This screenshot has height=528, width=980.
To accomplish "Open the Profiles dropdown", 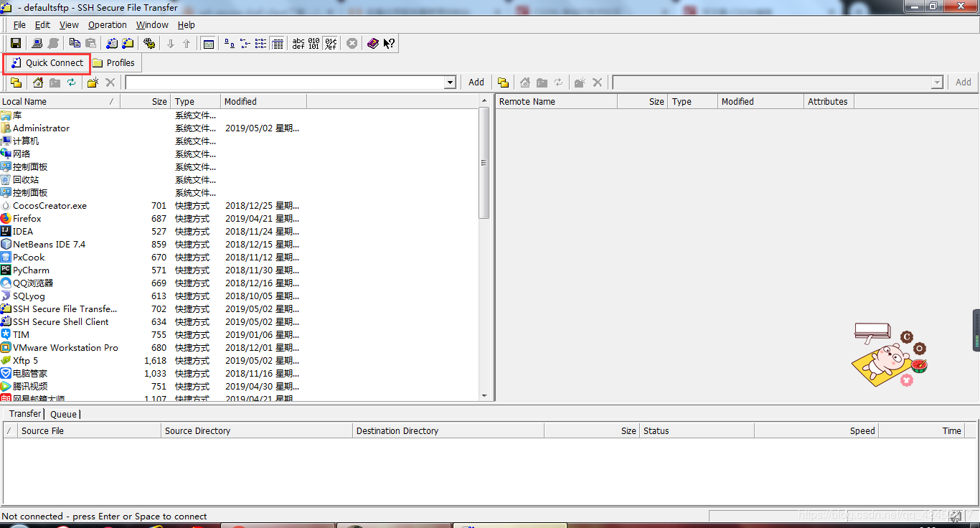I will coord(113,63).
